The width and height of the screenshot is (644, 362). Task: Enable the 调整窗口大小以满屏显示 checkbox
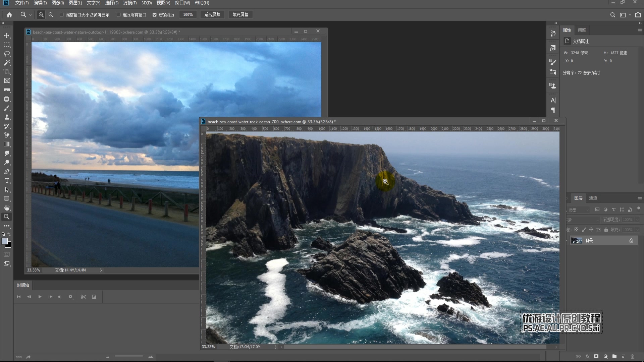tap(62, 15)
